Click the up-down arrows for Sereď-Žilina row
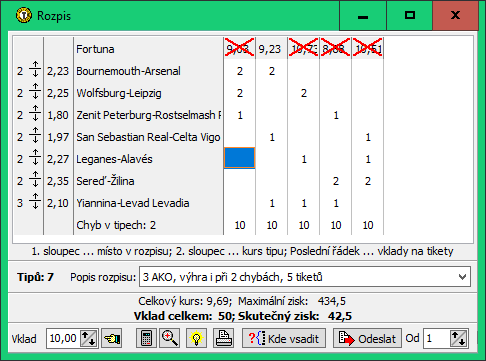This screenshot has width=486, height=361. point(35,181)
